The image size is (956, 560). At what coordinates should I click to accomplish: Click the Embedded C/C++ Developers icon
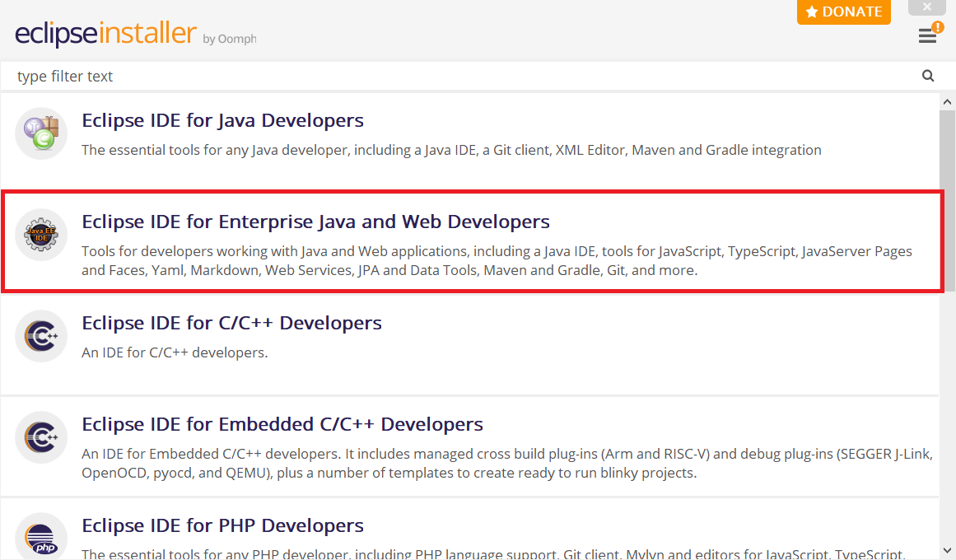click(41, 437)
